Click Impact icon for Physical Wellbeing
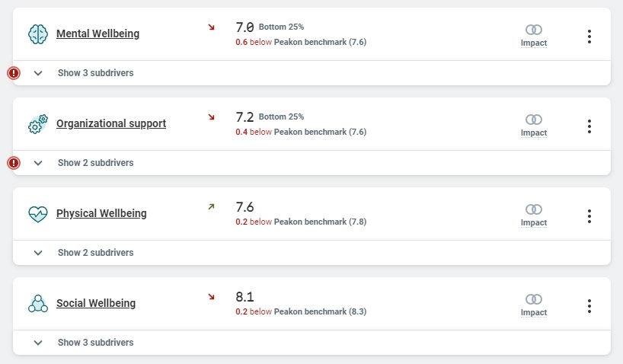This screenshot has width=623, height=364. pyautogui.click(x=534, y=209)
